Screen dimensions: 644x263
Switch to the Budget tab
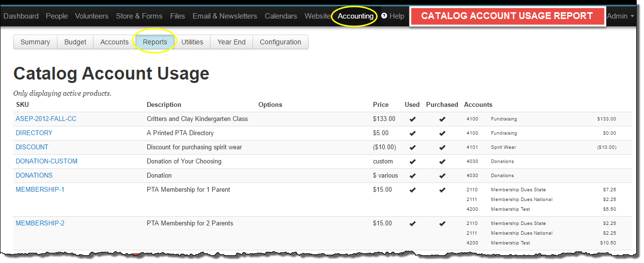click(75, 42)
